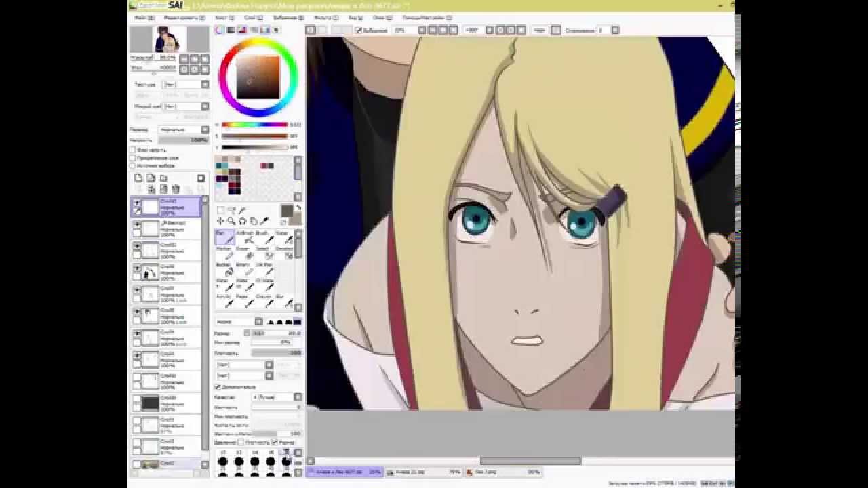Delete layer using trash icon

point(176,189)
